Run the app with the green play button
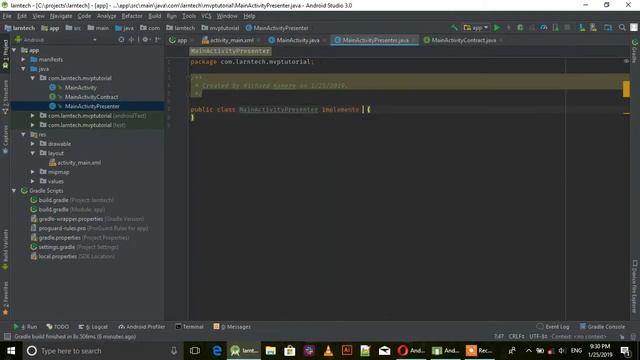Viewport: 640px width, 360px height. (x=497, y=28)
